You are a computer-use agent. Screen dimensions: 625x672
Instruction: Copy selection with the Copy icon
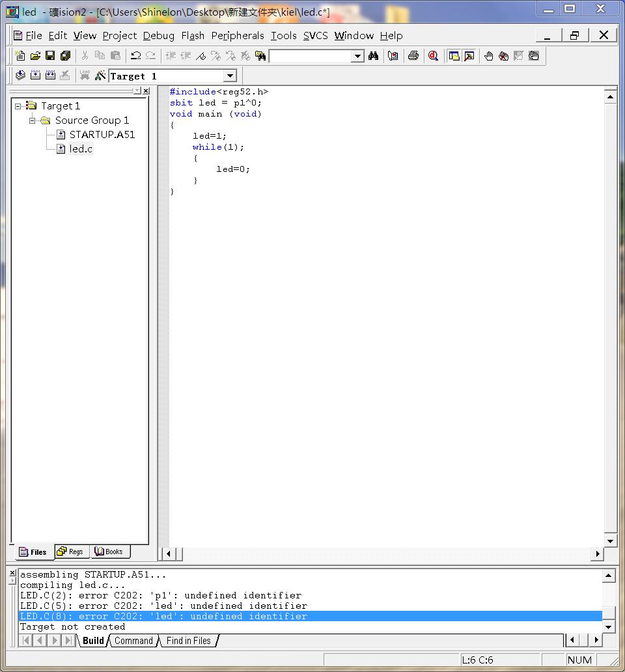click(100, 56)
